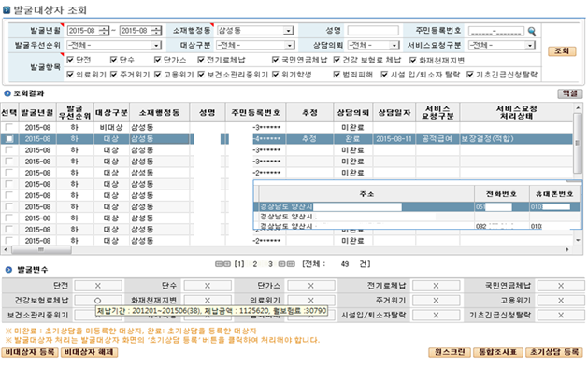
Task: Click 휴대폰번호 header in address popup
Action: pyautogui.click(x=554, y=194)
